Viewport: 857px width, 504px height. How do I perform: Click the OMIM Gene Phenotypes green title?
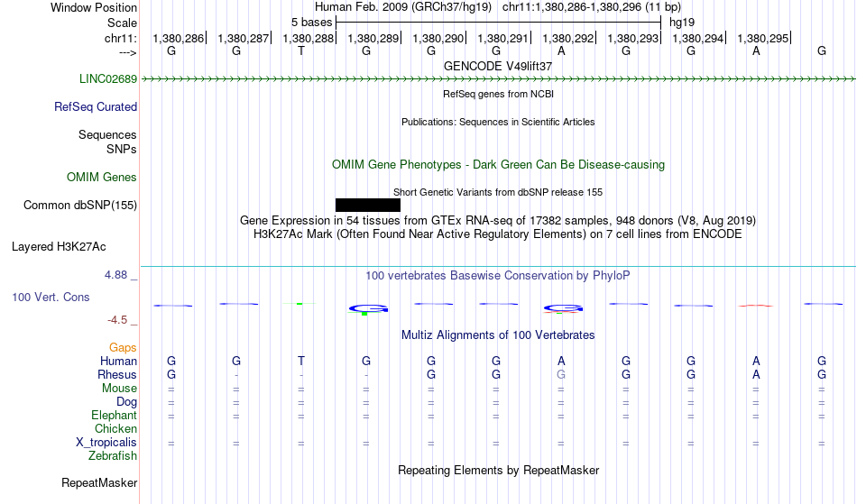click(499, 165)
